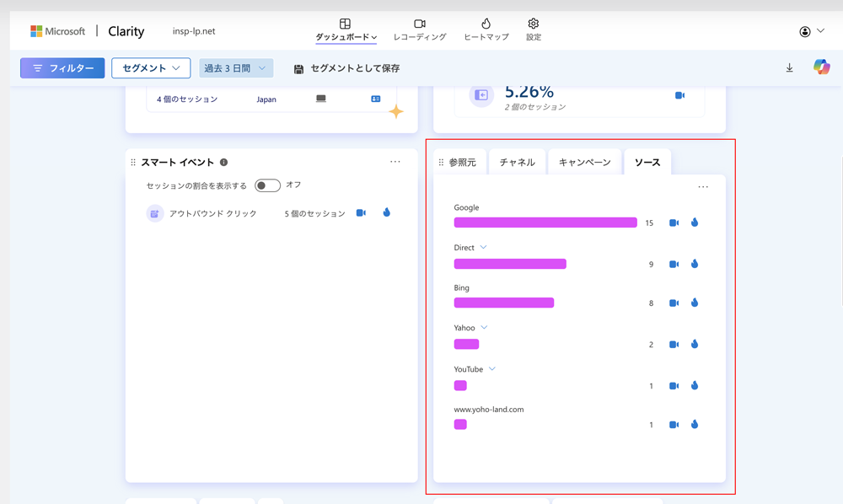Image resolution: width=843 pixels, height=504 pixels.
Task: Open recordings for the Direct source
Action: coord(674,265)
